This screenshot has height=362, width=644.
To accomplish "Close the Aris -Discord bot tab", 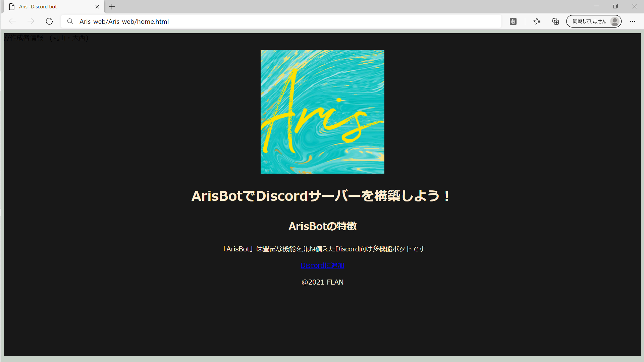I will coord(97,7).
